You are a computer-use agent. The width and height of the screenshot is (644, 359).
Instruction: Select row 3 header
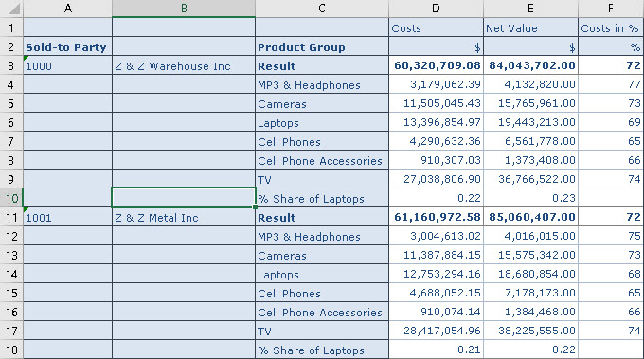coord(11,65)
